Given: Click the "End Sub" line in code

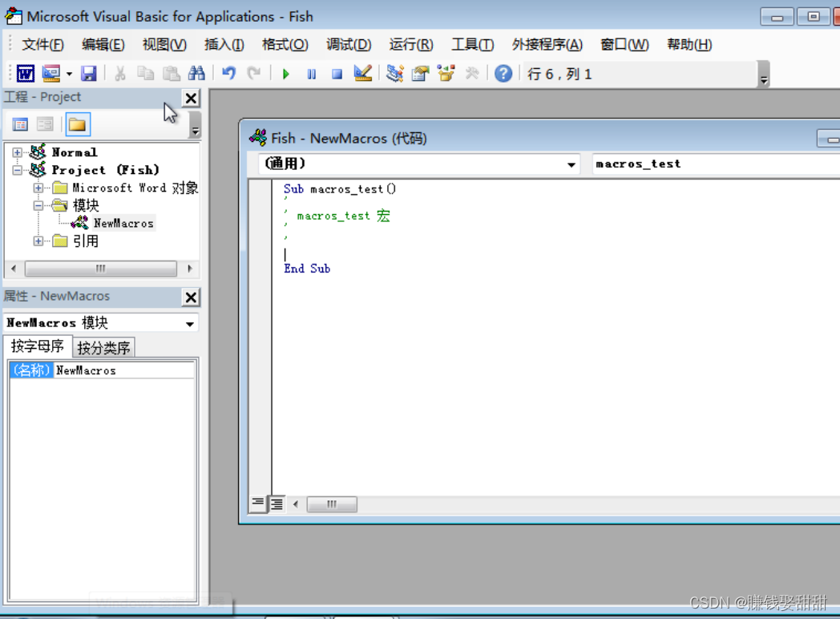Looking at the screenshot, I should (x=307, y=269).
